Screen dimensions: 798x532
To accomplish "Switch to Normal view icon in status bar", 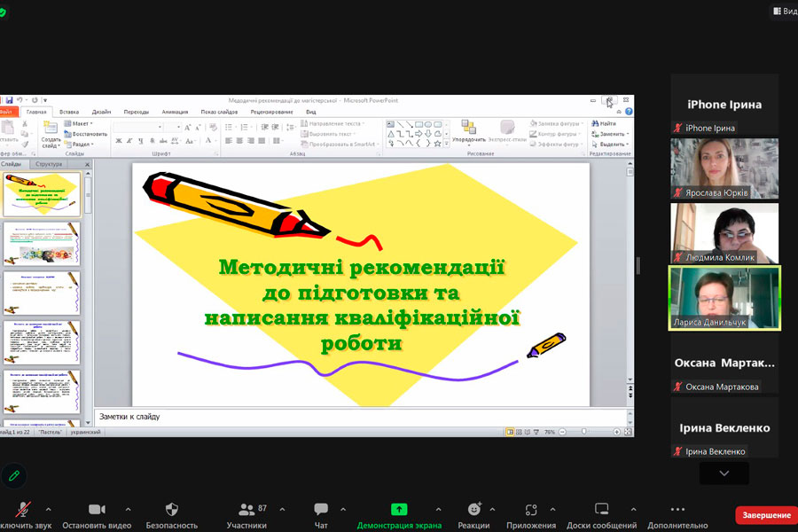I will tap(510, 432).
